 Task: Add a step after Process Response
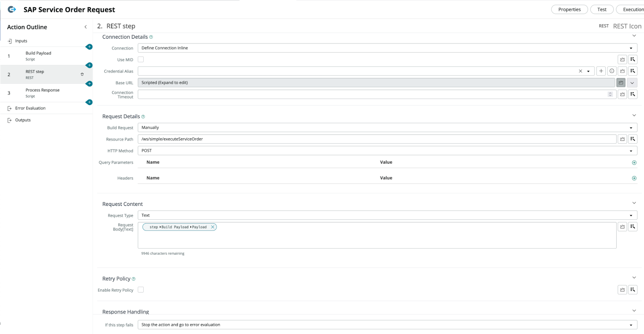pyautogui.click(x=89, y=102)
